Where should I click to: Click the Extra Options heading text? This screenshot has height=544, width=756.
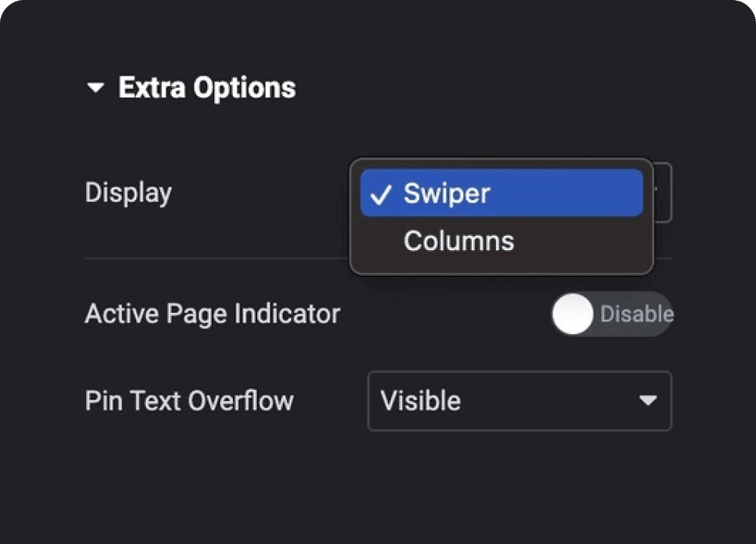(206, 88)
